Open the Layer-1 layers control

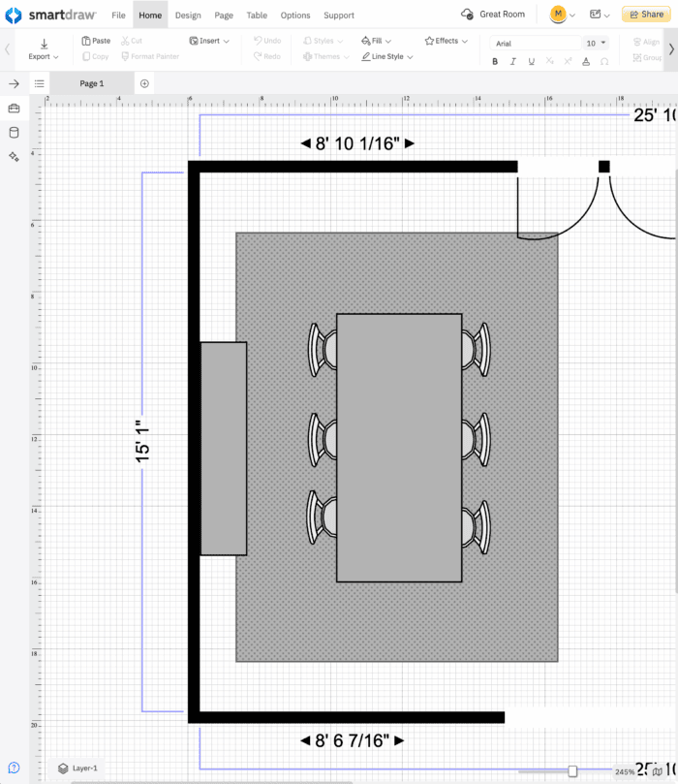(x=77, y=768)
